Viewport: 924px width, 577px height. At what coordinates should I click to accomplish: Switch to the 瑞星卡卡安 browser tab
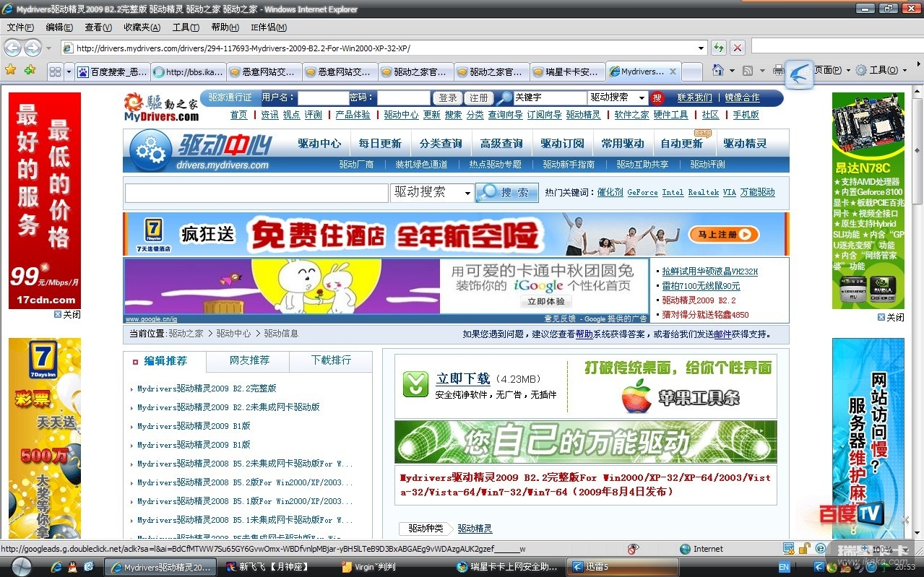click(567, 71)
